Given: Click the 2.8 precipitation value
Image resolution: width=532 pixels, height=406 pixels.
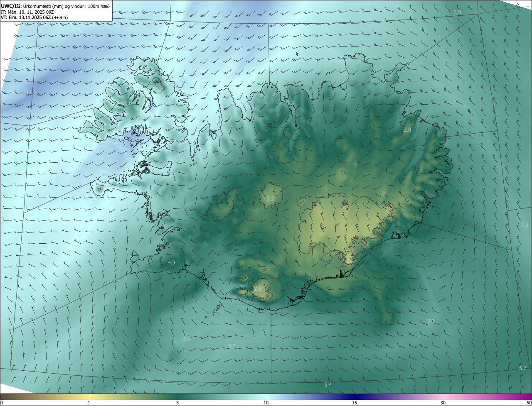Looking at the screenshot, I should pyautogui.click(x=258, y=289).
